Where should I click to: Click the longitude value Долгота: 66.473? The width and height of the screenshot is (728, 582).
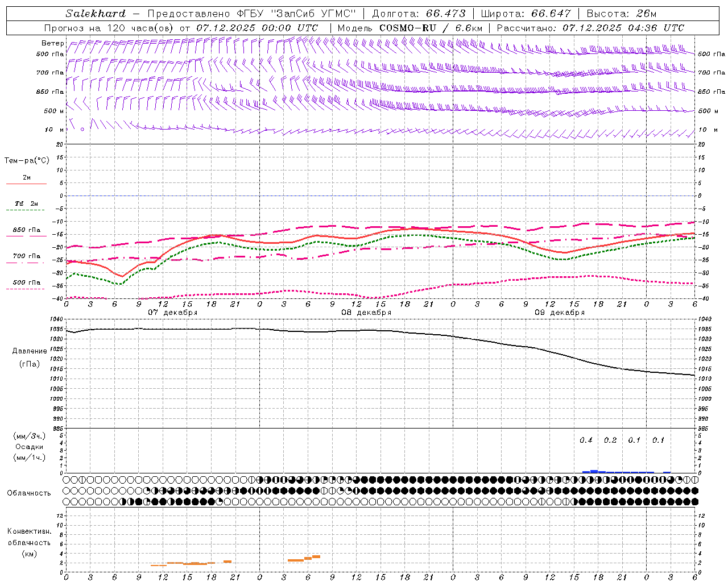[x=419, y=14]
